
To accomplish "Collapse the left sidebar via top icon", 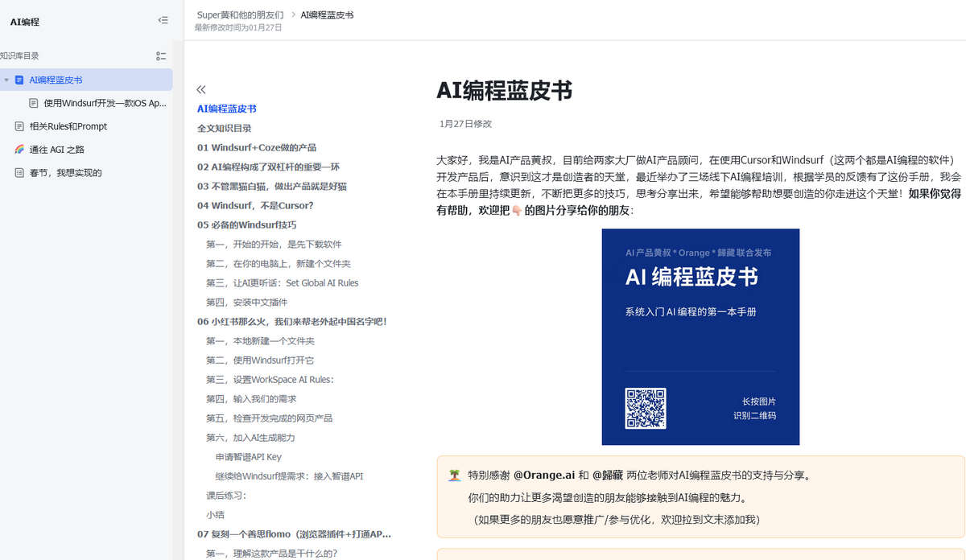I will (163, 21).
